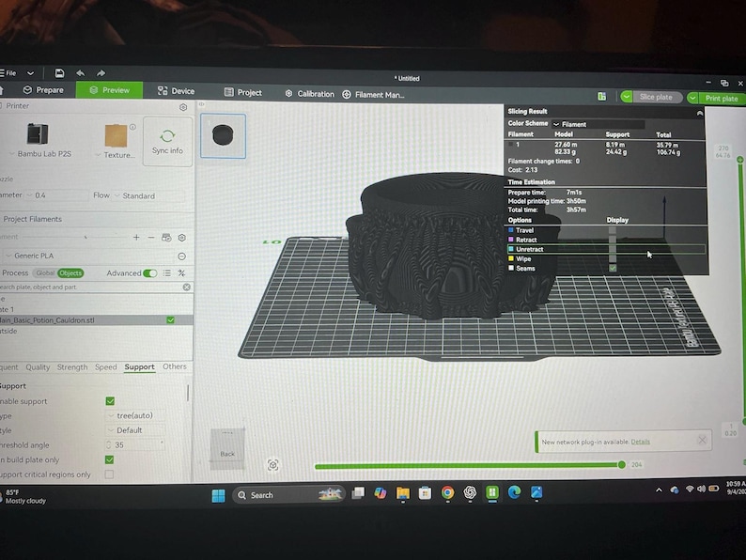Screen dimensions: 746x560
Task: Open the Color Scheme Filament dropdown
Action: click(598, 124)
